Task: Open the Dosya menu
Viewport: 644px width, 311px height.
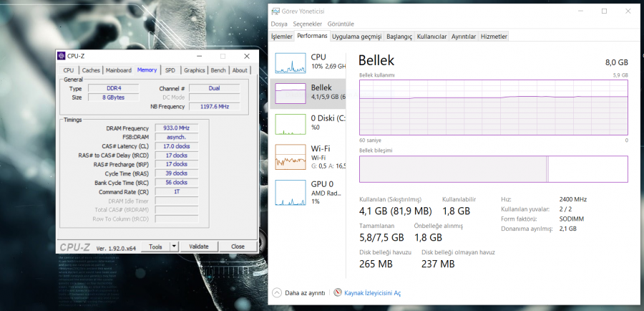Action: point(279,24)
